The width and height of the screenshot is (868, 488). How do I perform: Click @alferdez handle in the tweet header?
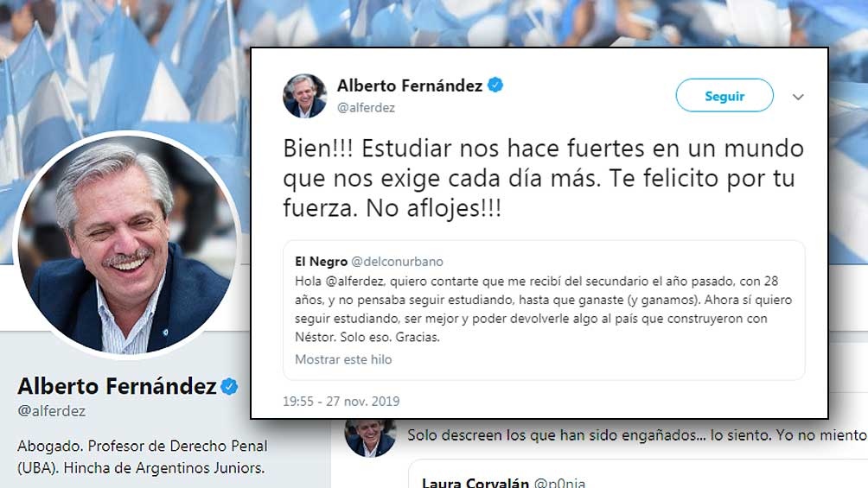[366, 108]
